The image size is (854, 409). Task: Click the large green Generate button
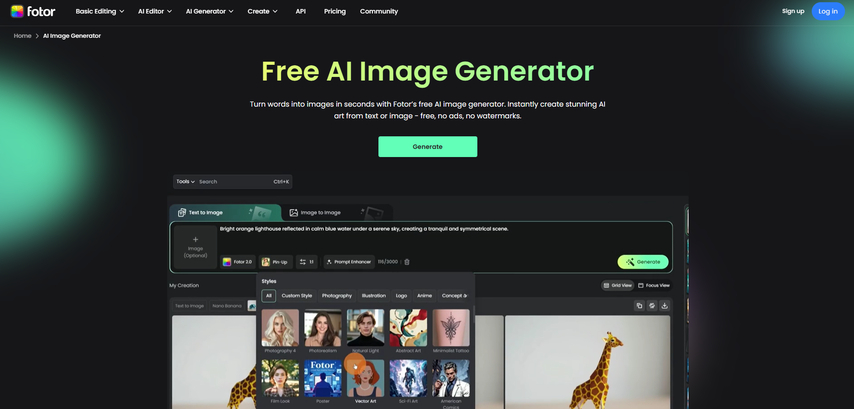pyautogui.click(x=428, y=146)
